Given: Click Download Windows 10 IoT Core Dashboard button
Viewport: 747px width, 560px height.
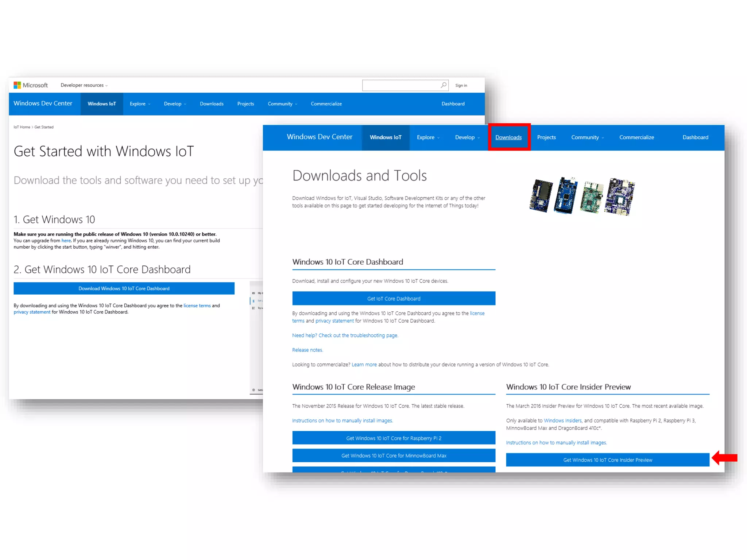Looking at the screenshot, I should point(124,288).
